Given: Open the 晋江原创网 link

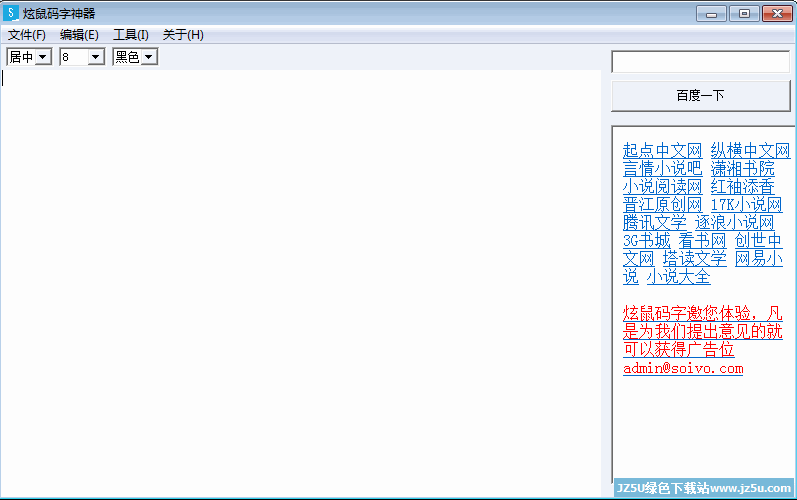Looking at the screenshot, I should point(662,204).
